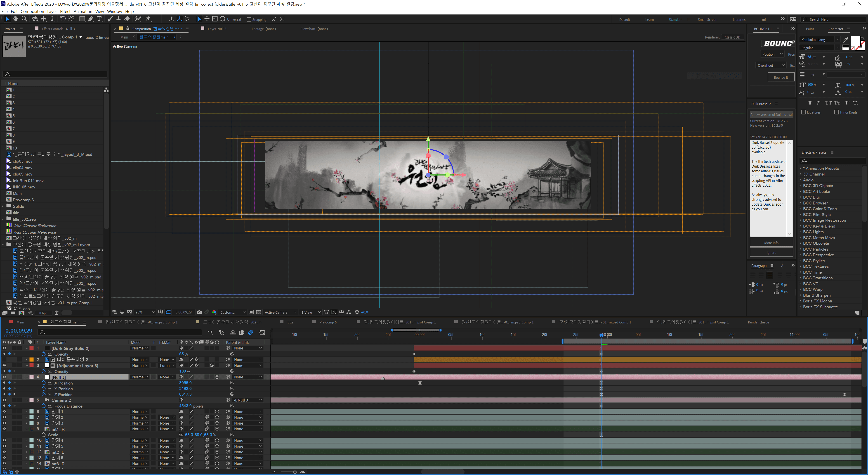Click the More info button in Duik panel
The height and width of the screenshot is (475, 868).
(x=771, y=243)
